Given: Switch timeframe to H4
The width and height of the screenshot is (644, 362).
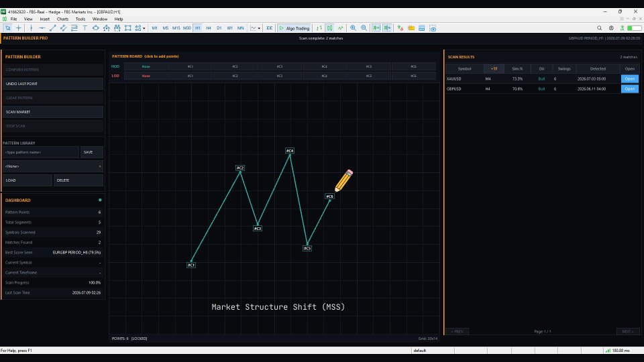Looking at the screenshot, I should pos(208,28).
